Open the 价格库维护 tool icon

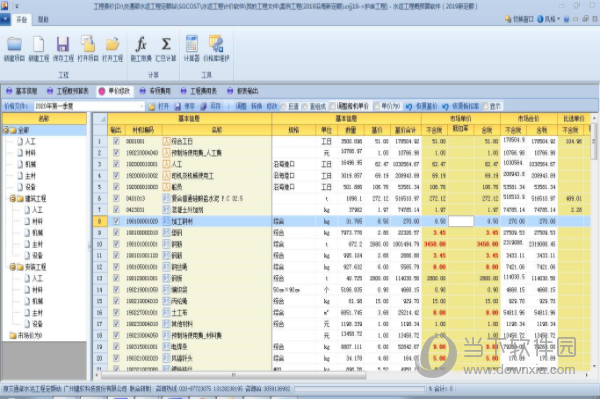(216, 44)
